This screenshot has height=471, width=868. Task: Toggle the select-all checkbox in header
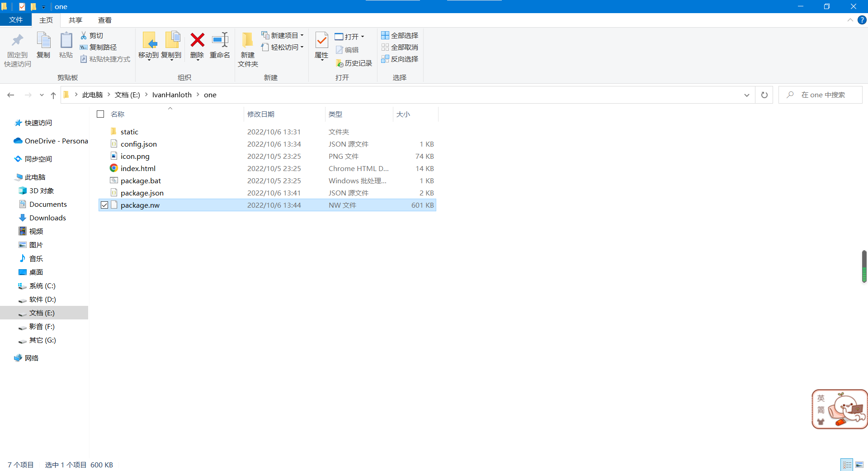pyautogui.click(x=100, y=114)
